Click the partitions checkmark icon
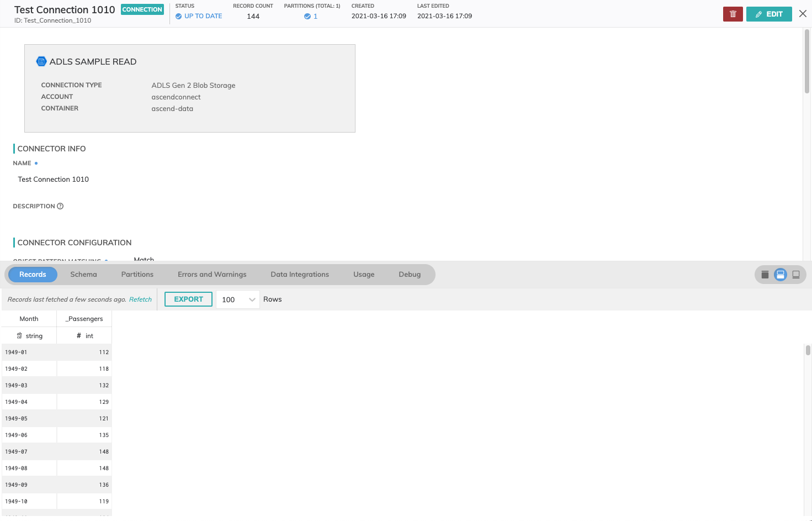Image resolution: width=812 pixels, height=521 pixels. click(307, 17)
